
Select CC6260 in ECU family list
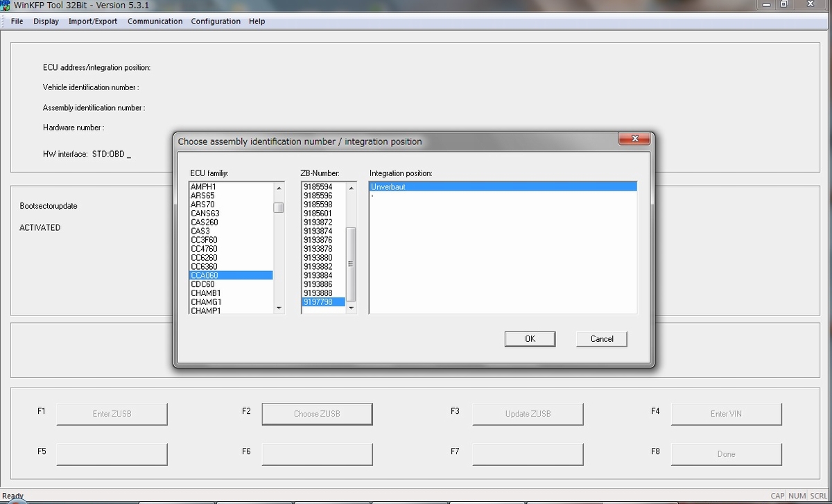point(231,258)
